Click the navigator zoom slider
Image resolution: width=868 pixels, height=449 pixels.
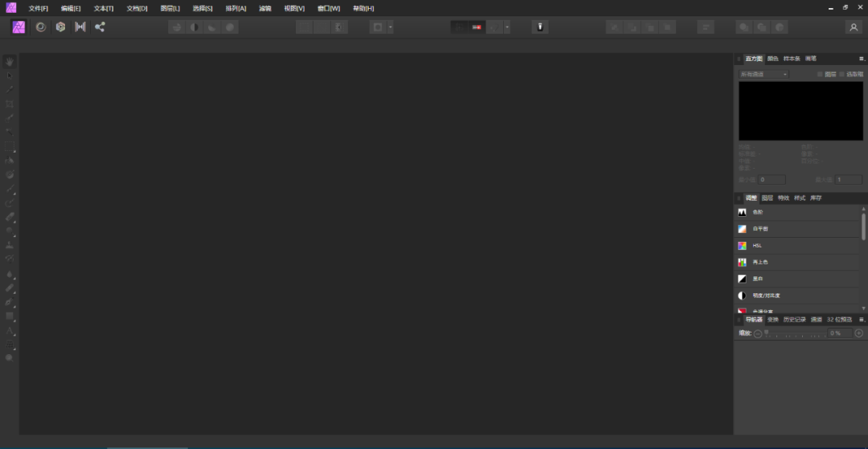click(794, 333)
